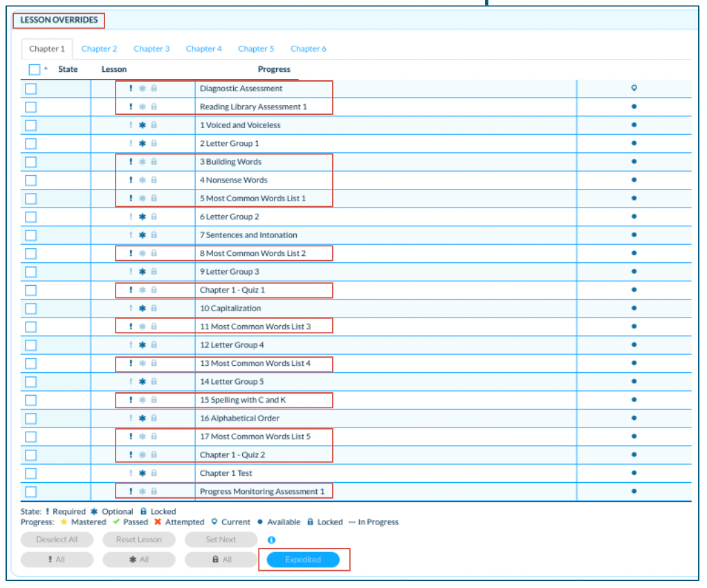The image size is (707, 588).
Task: Click the Set Next button
Action: 221,540
